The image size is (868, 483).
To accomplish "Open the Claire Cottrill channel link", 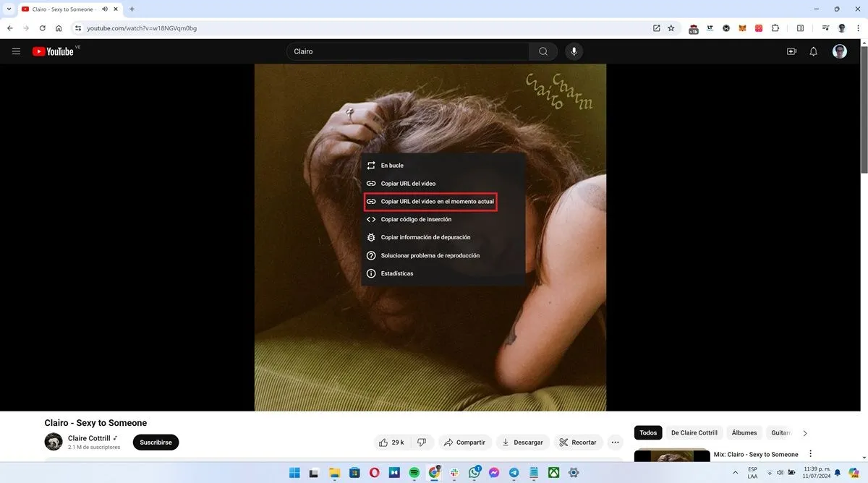I will pyautogui.click(x=88, y=437).
